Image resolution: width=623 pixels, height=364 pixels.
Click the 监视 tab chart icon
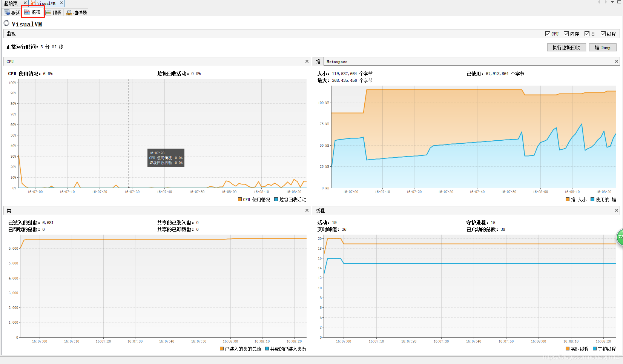[27, 12]
